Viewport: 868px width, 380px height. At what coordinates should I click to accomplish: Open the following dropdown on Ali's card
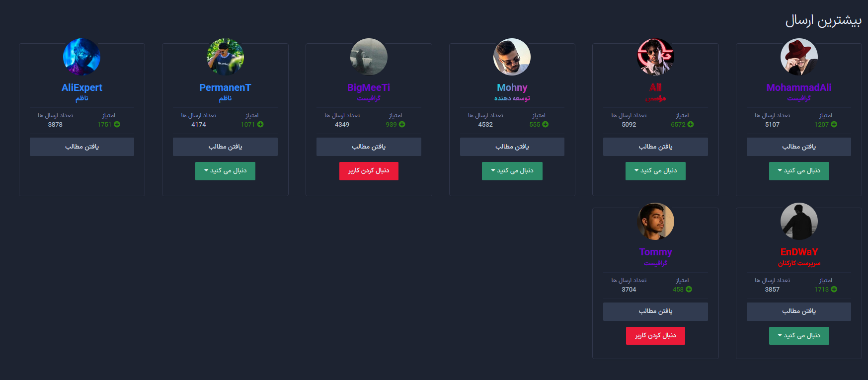655,171
